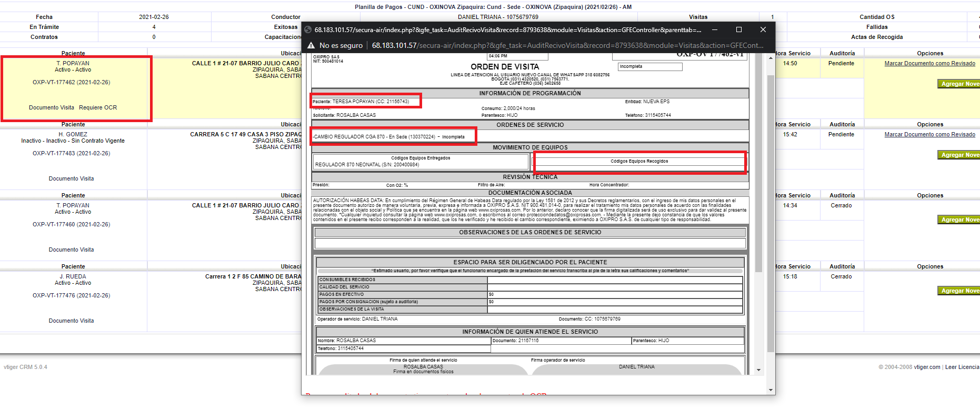This screenshot has height=409, width=980.
Task: Click the Visitas count value 1
Action: 773,17
